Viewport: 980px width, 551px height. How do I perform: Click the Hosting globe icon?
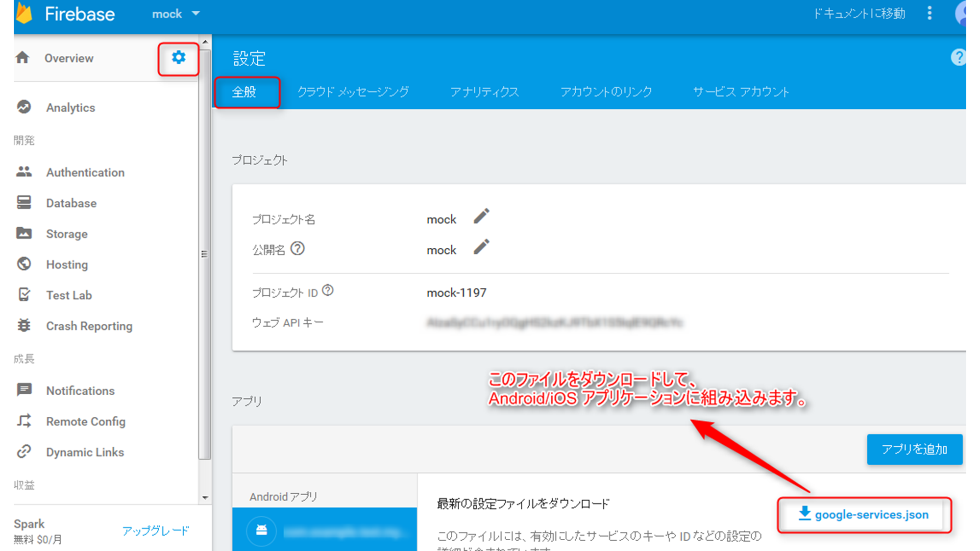click(x=24, y=264)
